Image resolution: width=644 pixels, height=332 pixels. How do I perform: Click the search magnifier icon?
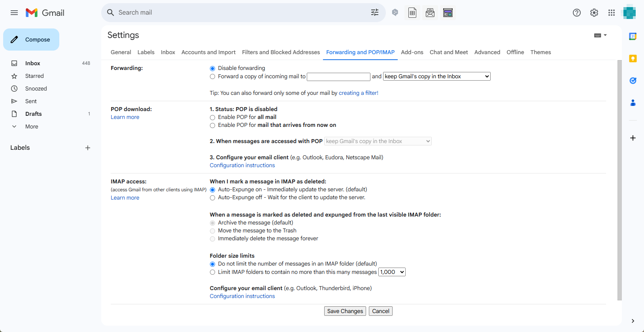click(x=111, y=13)
